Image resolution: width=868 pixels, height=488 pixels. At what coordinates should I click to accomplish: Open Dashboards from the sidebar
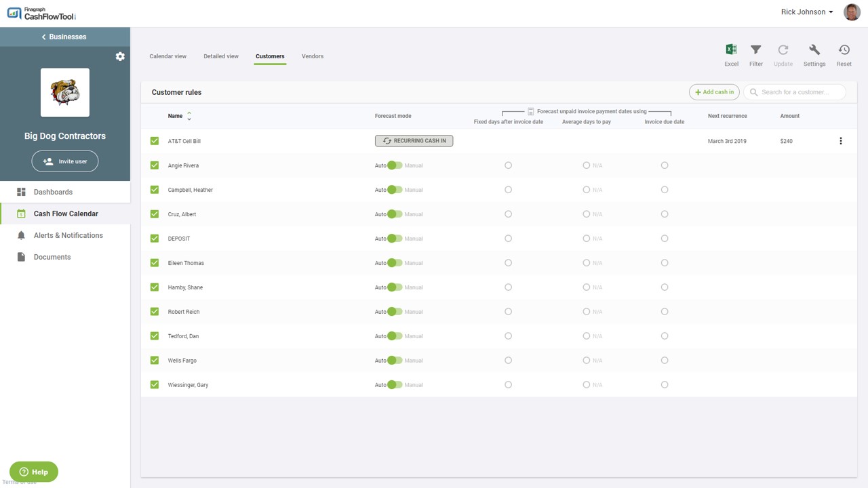pyautogui.click(x=65, y=192)
